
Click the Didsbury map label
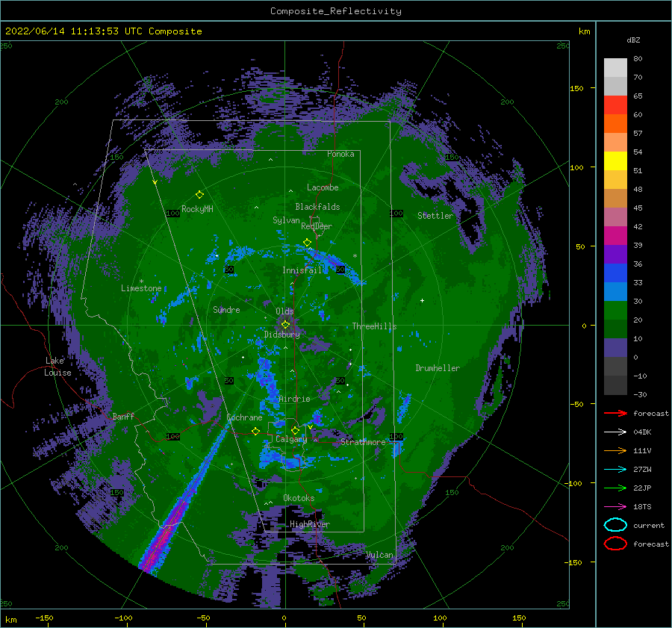(x=281, y=335)
